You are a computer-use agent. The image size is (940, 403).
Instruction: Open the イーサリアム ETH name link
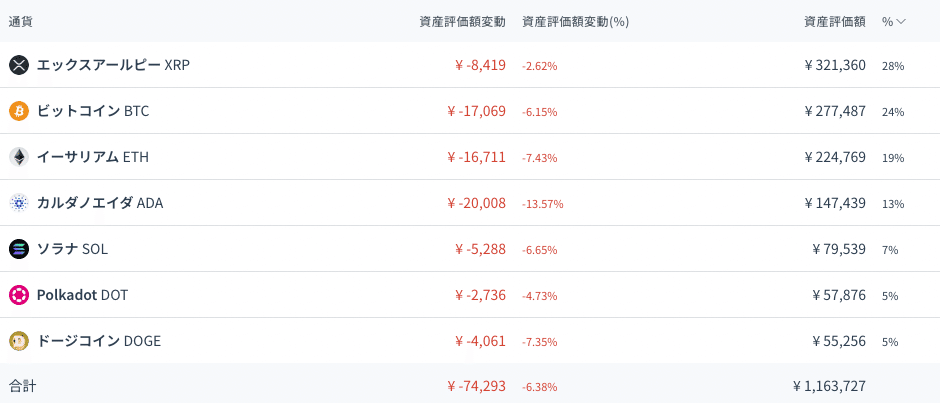pyautogui.click(x=93, y=157)
